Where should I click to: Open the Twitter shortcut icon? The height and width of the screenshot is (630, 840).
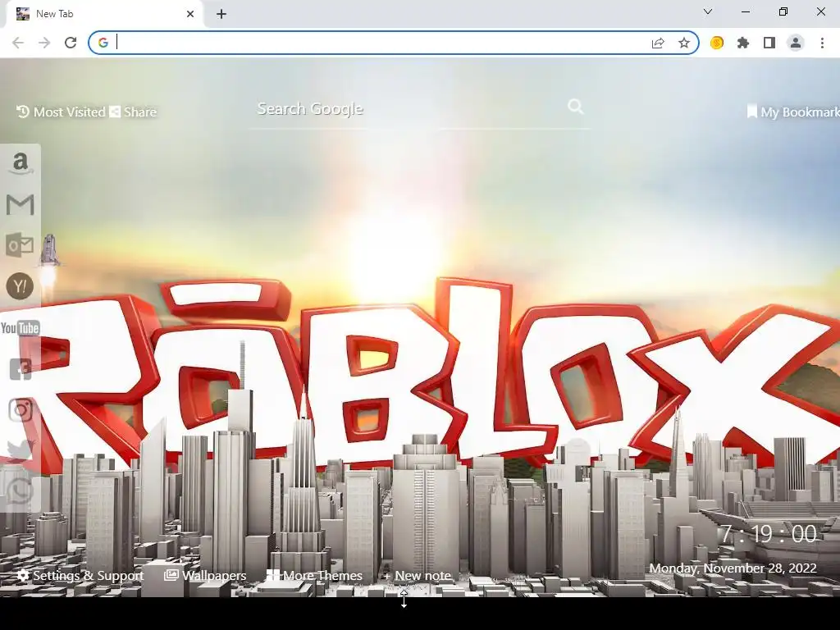[21, 450]
